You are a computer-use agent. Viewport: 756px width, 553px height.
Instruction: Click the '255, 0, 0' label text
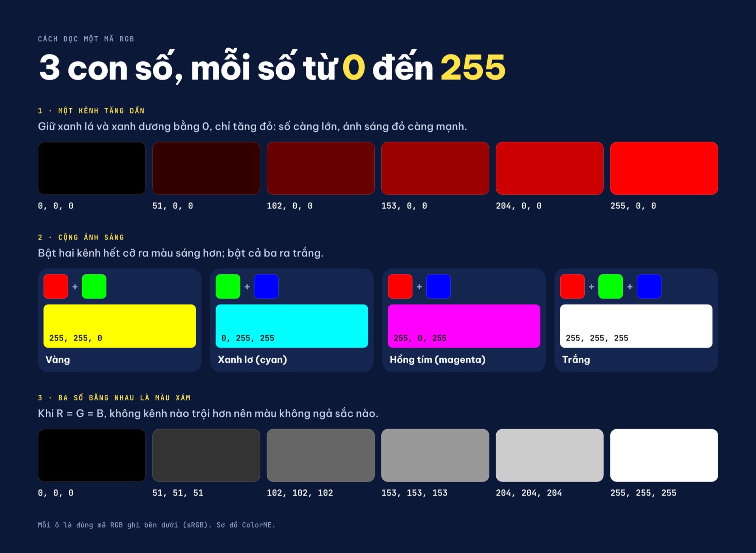pyautogui.click(x=633, y=206)
